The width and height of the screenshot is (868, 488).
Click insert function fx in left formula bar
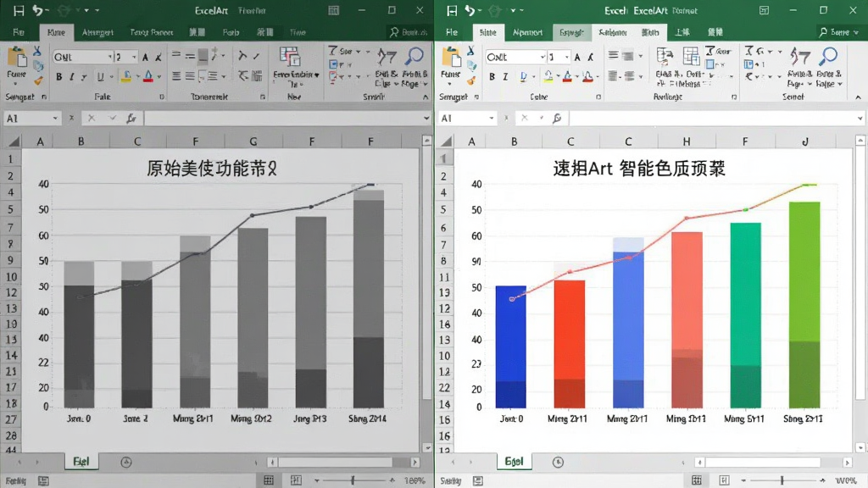point(131,118)
